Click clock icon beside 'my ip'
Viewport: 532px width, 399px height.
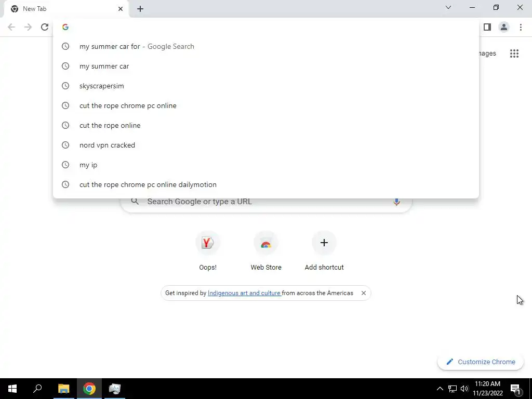click(65, 165)
